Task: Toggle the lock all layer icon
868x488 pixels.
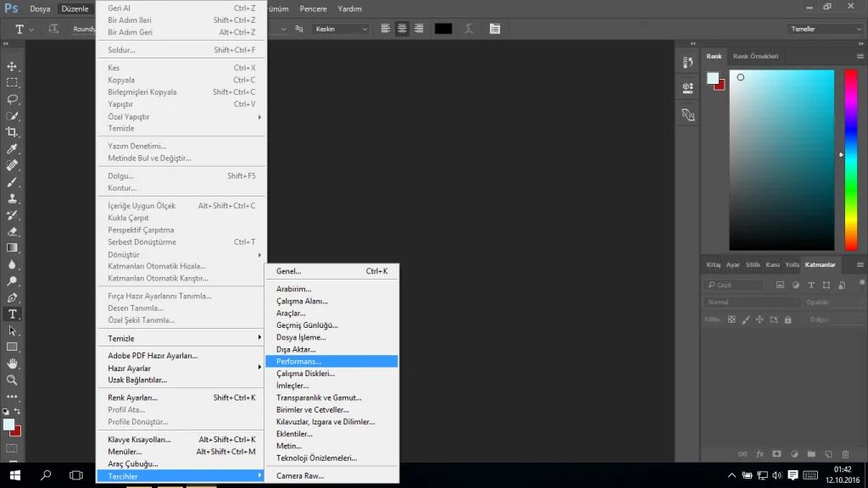Action: click(x=788, y=319)
